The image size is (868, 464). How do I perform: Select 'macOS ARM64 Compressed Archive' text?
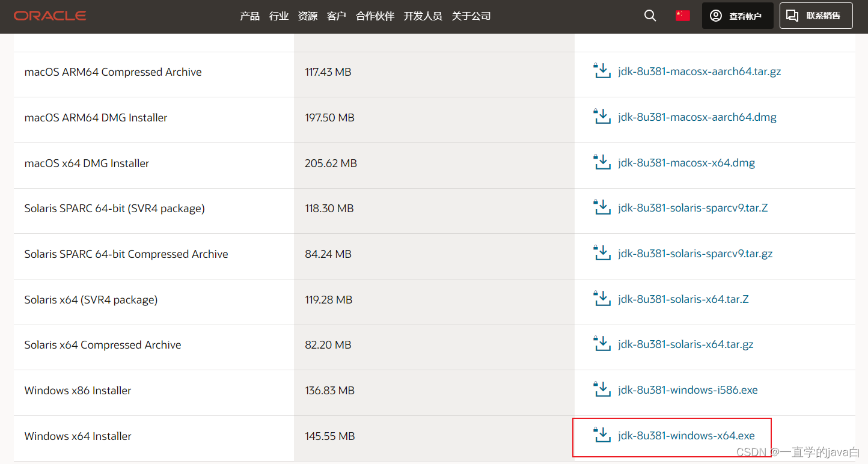[x=113, y=72]
